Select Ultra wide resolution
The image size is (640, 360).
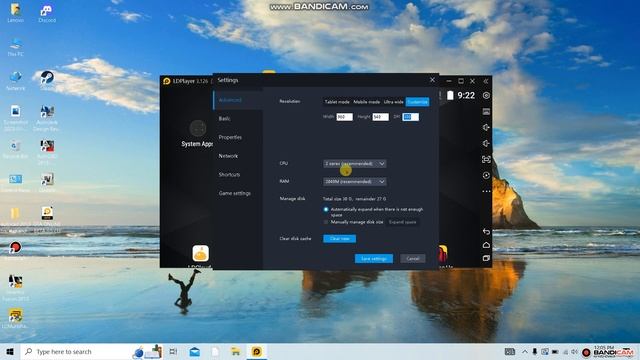[393, 102]
